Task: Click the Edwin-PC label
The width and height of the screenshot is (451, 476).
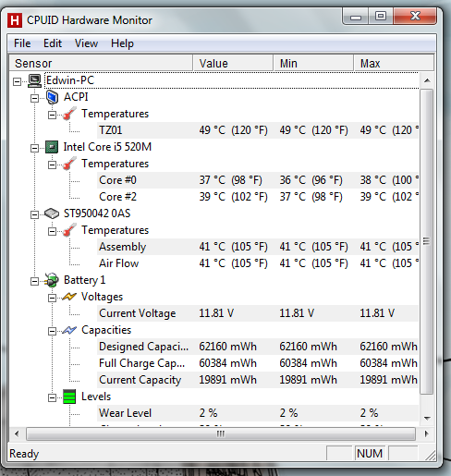Action: [70, 80]
